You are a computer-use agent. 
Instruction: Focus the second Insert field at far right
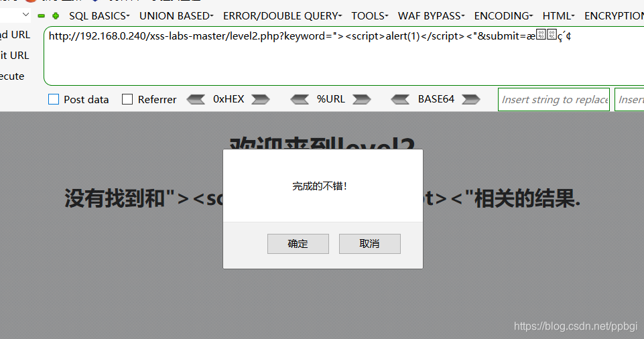[629, 99]
